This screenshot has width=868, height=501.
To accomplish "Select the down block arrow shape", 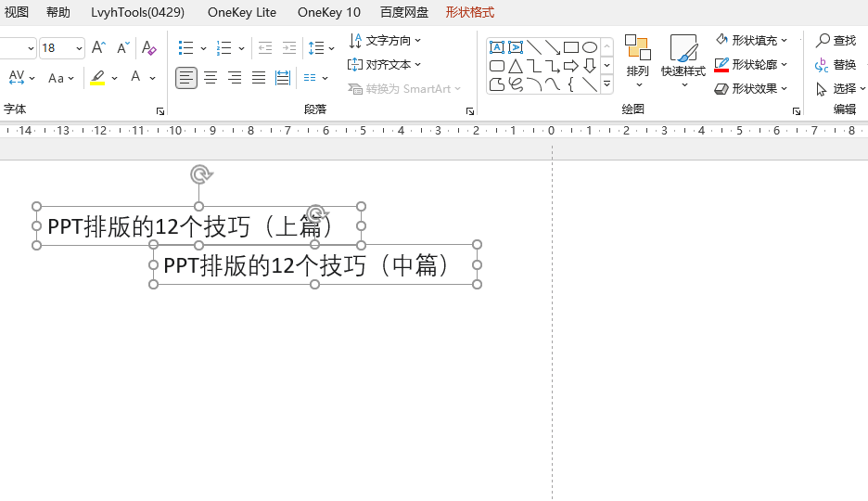I will point(590,66).
